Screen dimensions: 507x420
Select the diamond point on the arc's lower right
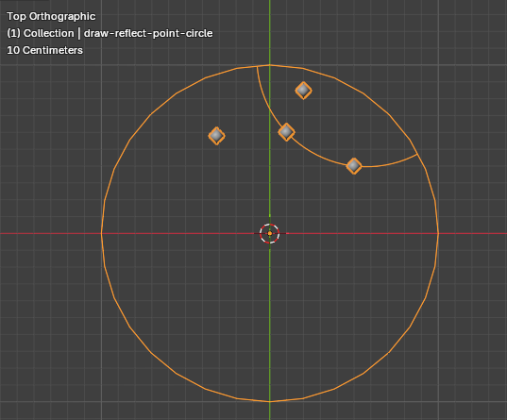pos(354,166)
